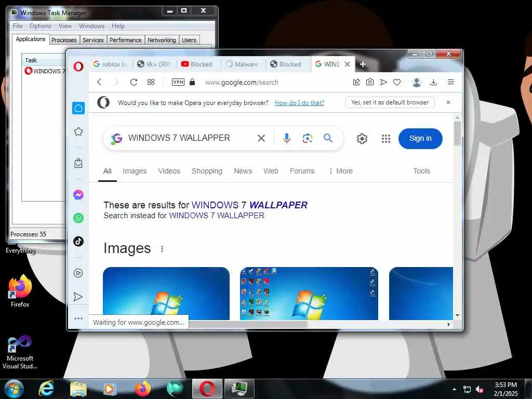Open sidebar three dots more menu
Viewport: 532px width, 399px height.
pyautogui.click(x=78, y=318)
